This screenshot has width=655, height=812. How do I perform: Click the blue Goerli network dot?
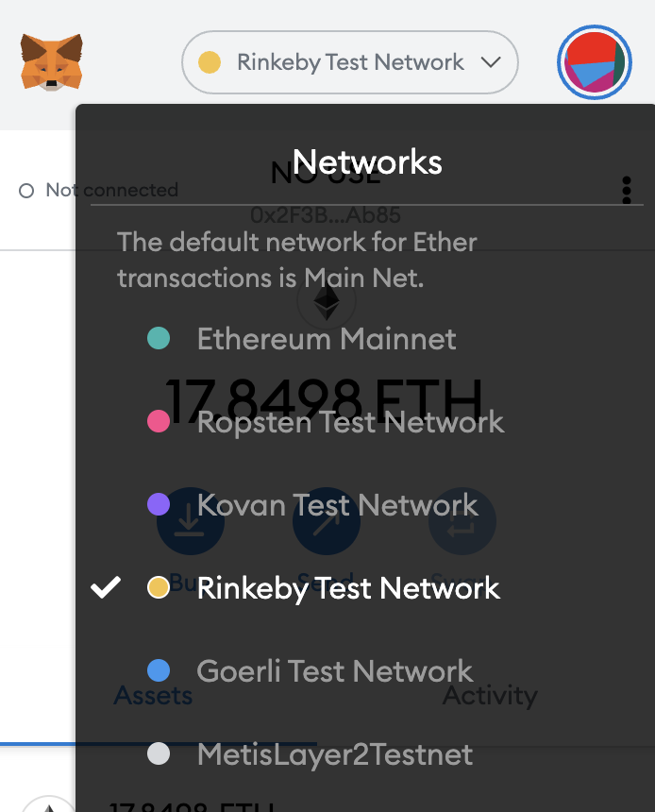(x=159, y=670)
